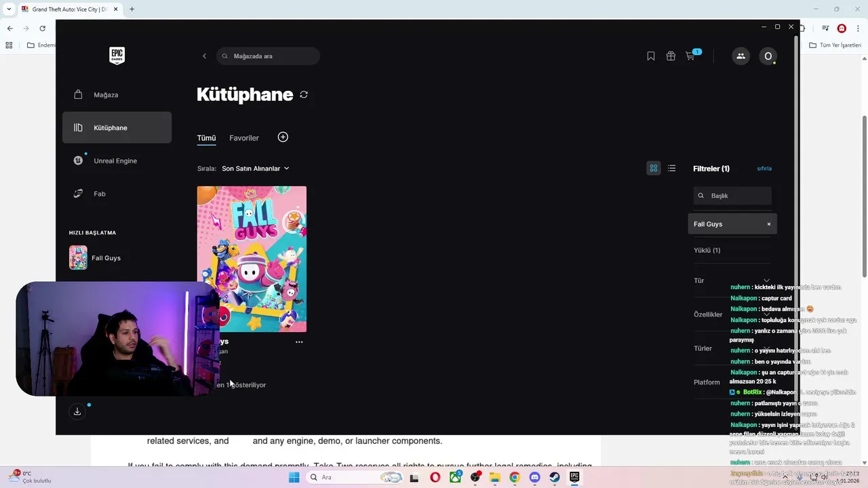Switch library to list view

point(671,168)
